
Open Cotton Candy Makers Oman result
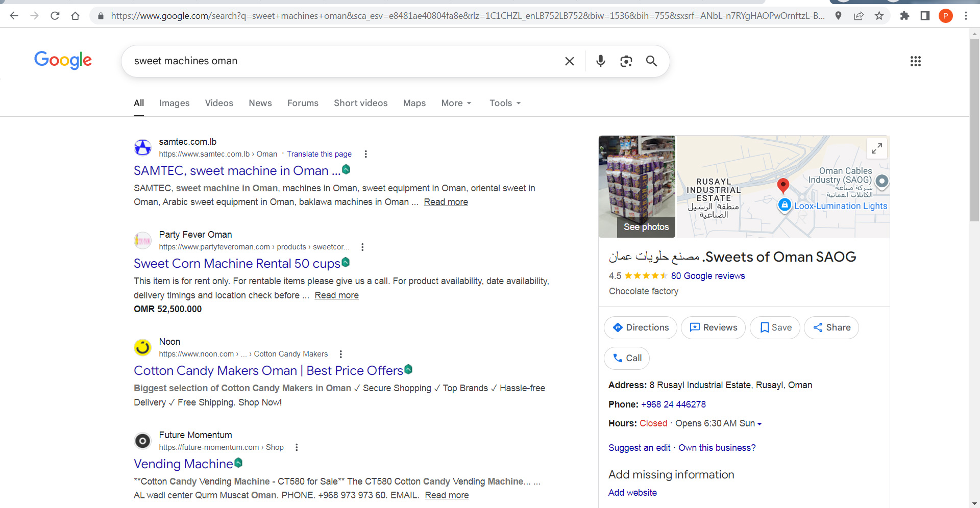click(x=268, y=371)
